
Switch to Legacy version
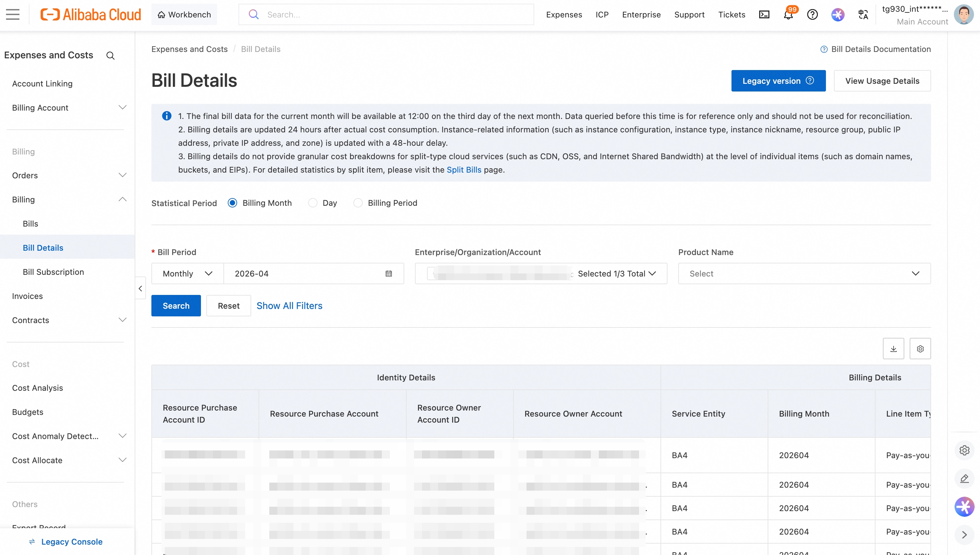pyautogui.click(x=778, y=80)
